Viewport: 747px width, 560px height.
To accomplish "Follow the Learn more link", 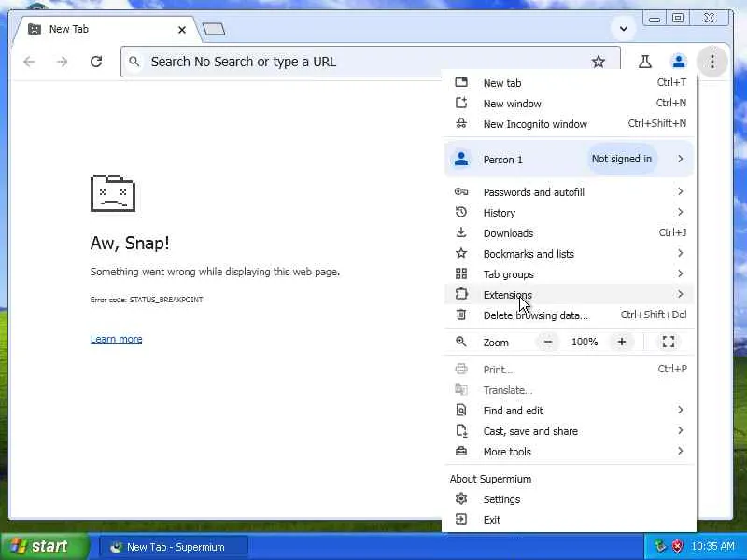I will pos(116,339).
